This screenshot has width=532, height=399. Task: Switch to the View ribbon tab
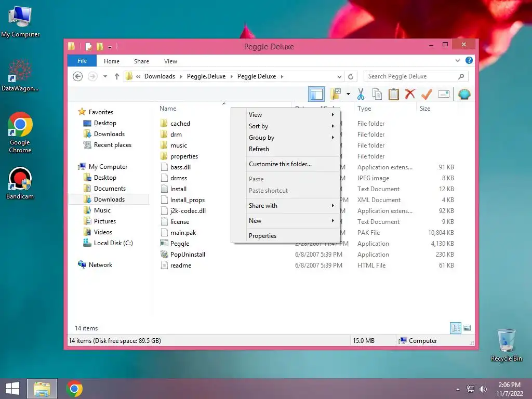(170, 61)
